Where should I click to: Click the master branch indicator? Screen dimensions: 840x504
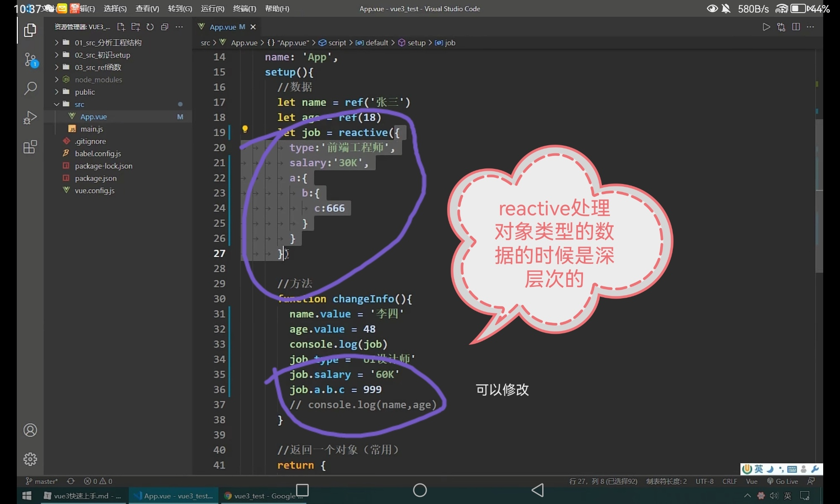[x=42, y=481]
